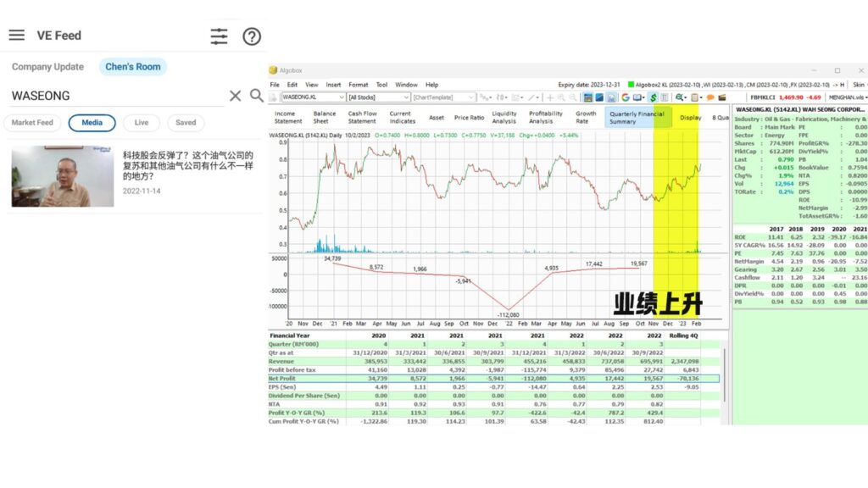
Task: Open the video thumbnail dated 2022-11-14
Action: (63, 176)
